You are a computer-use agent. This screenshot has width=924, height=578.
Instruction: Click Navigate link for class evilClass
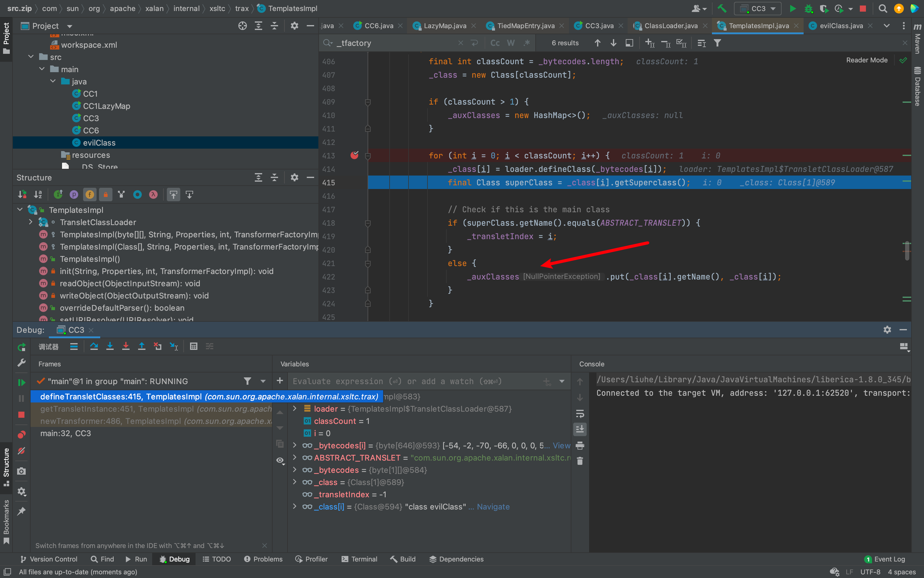click(493, 506)
